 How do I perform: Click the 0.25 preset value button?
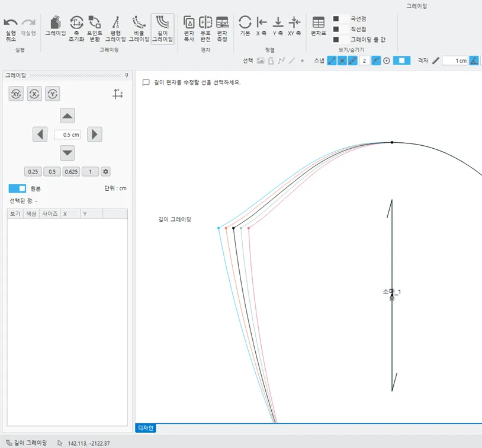33,172
